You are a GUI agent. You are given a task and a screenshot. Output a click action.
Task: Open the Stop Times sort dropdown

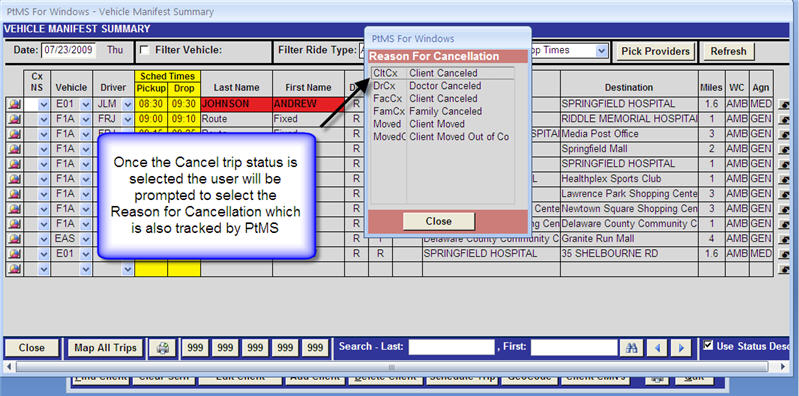[602, 50]
